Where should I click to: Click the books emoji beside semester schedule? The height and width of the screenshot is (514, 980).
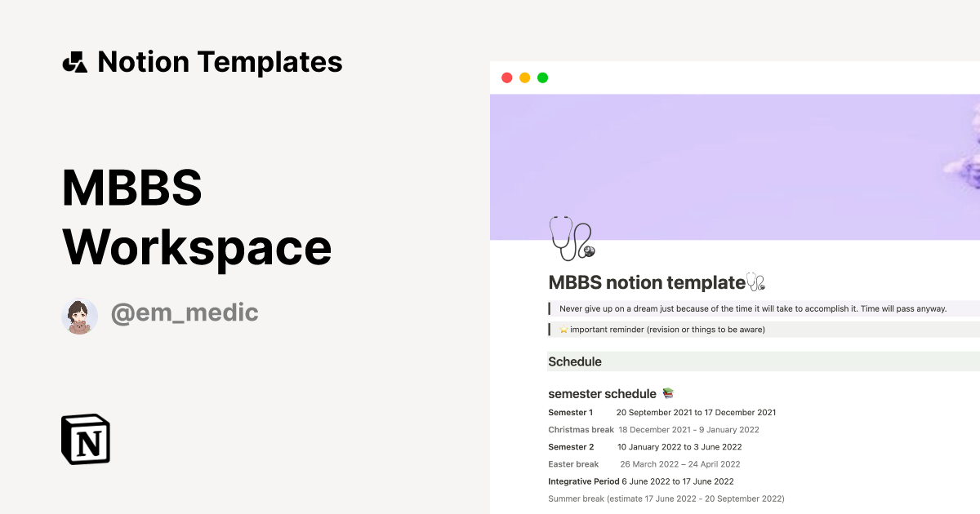[667, 393]
